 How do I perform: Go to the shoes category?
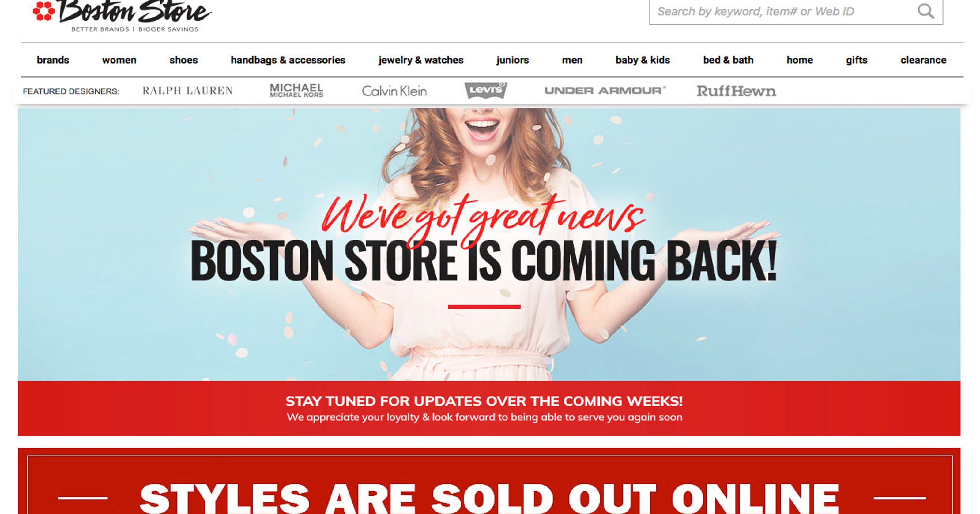tap(183, 60)
